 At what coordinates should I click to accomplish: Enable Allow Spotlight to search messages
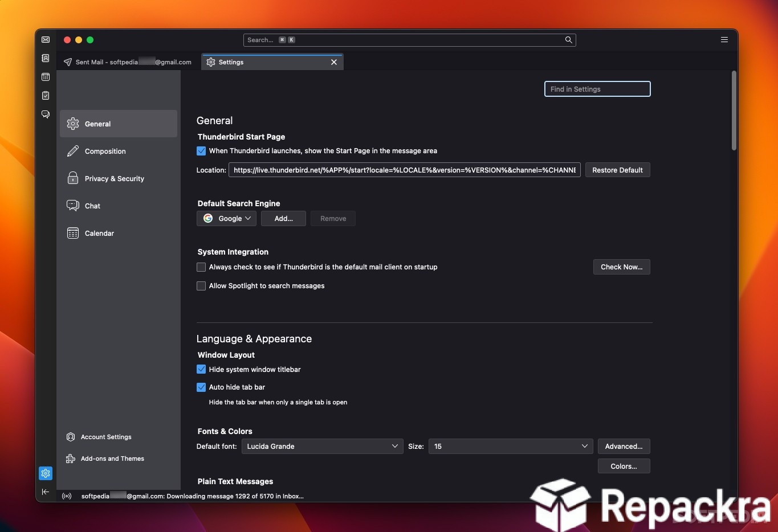coord(201,286)
